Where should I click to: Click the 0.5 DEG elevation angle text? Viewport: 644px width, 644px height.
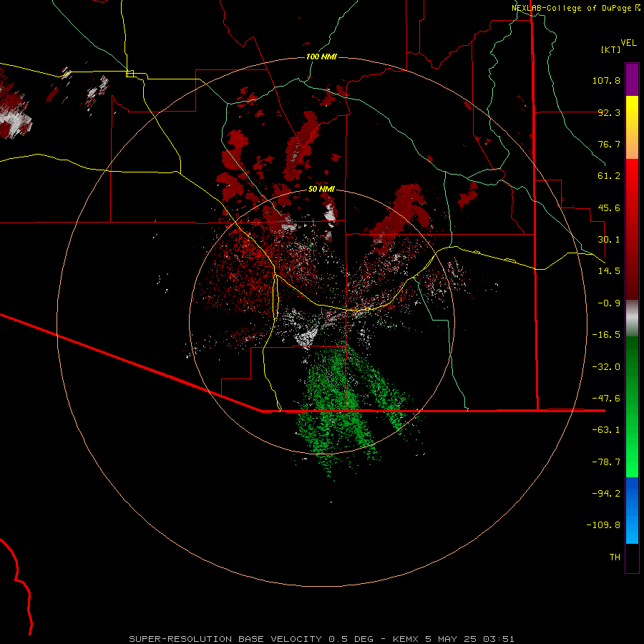351,639
